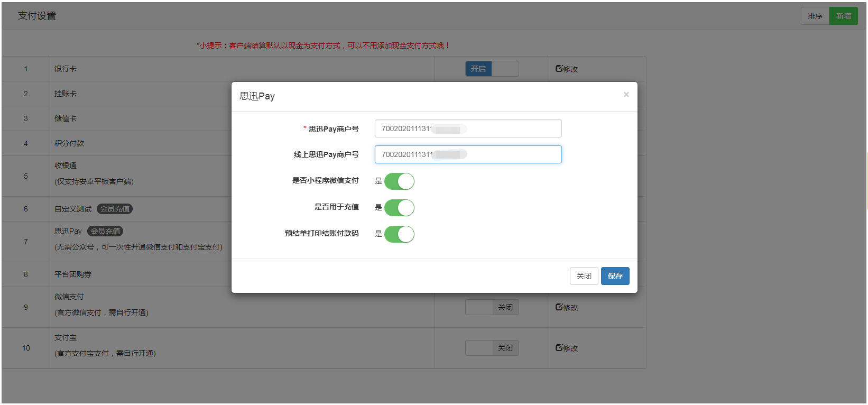
Task: Click the red 小提示 notice text
Action: pyautogui.click(x=323, y=45)
